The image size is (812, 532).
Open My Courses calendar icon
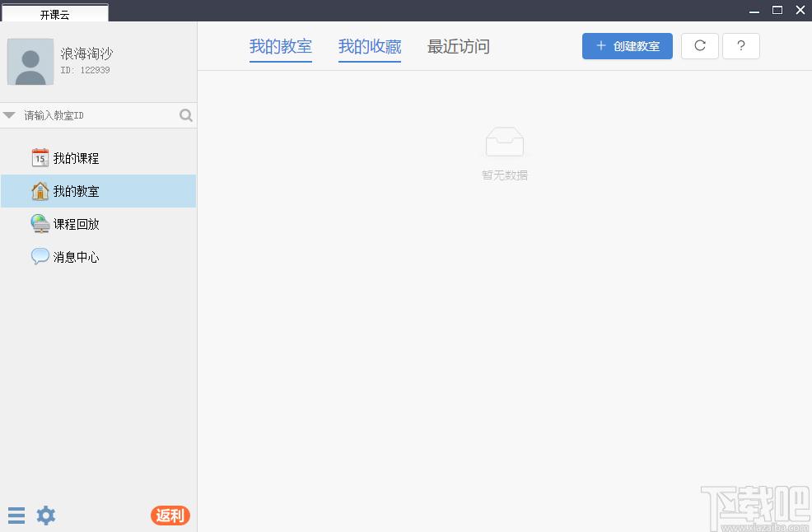click(x=40, y=158)
